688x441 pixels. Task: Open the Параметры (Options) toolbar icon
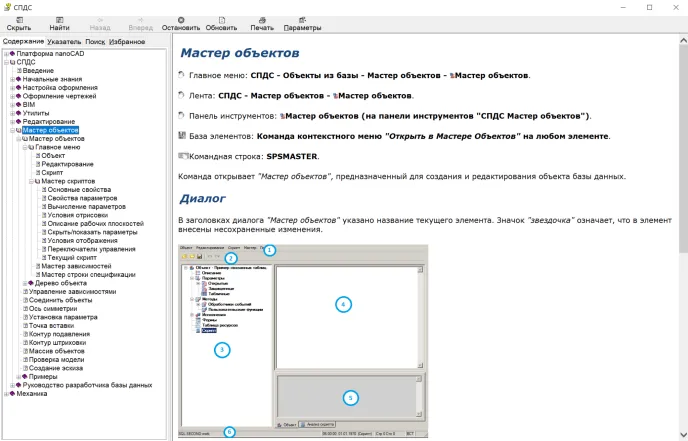302,20
